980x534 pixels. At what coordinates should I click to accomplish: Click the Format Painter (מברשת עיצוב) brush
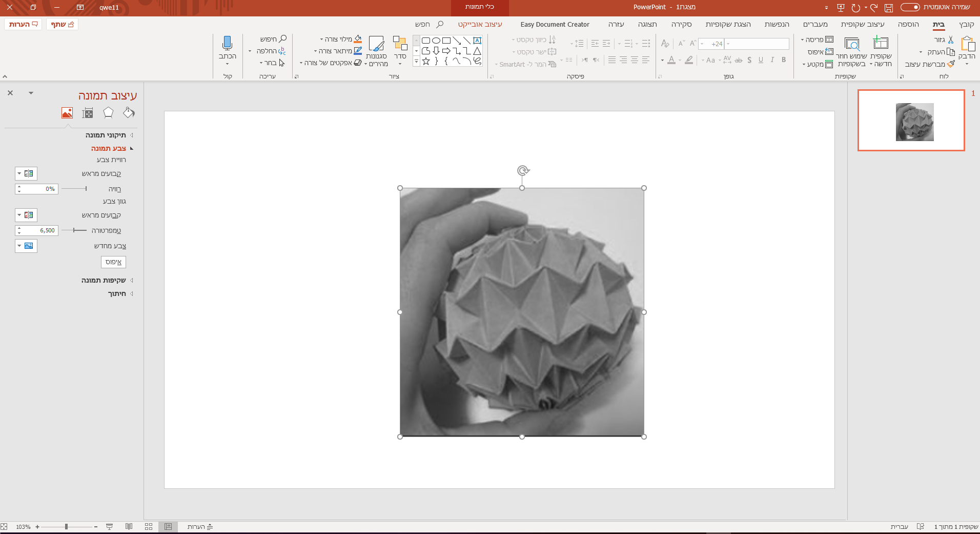click(x=951, y=64)
